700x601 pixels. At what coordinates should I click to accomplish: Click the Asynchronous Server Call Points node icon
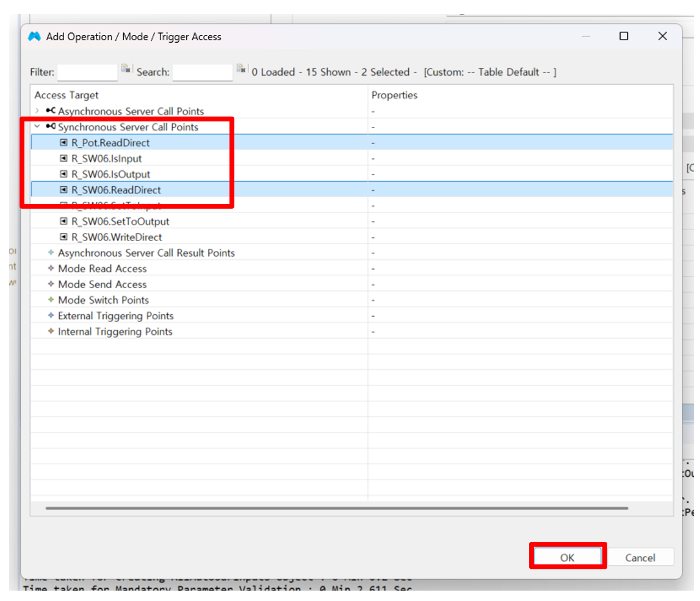click(51, 111)
